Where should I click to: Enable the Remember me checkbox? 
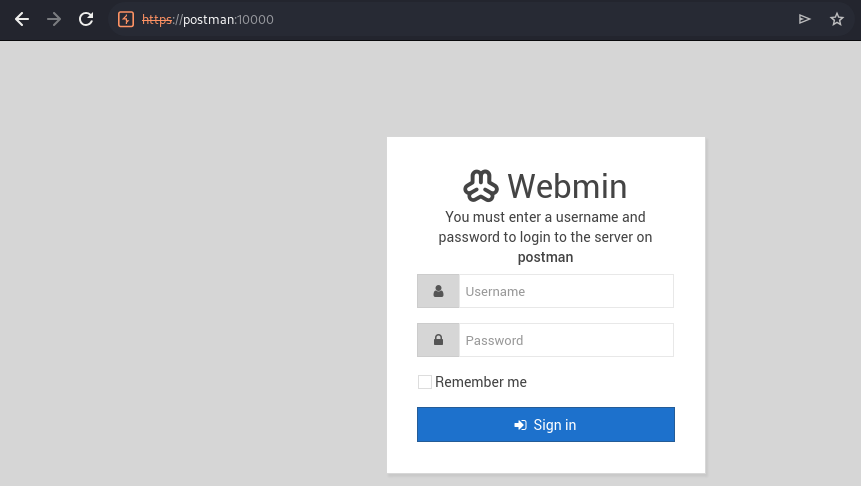pyautogui.click(x=424, y=382)
